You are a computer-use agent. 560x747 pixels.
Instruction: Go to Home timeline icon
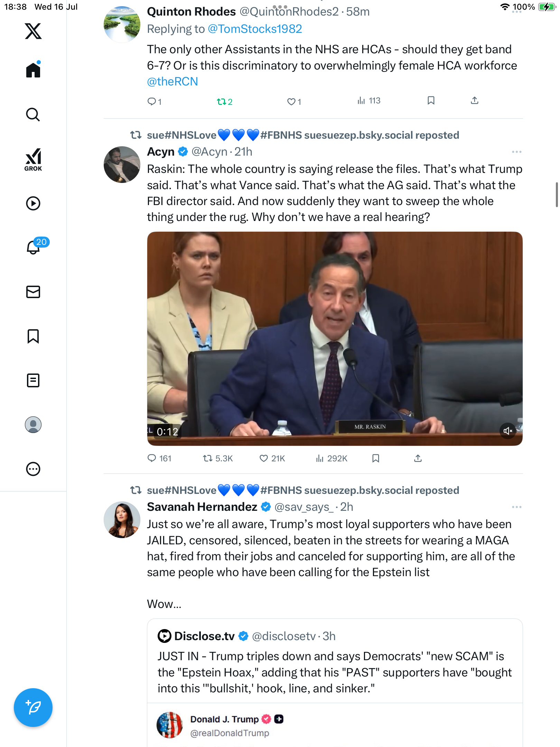click(33, 69)
